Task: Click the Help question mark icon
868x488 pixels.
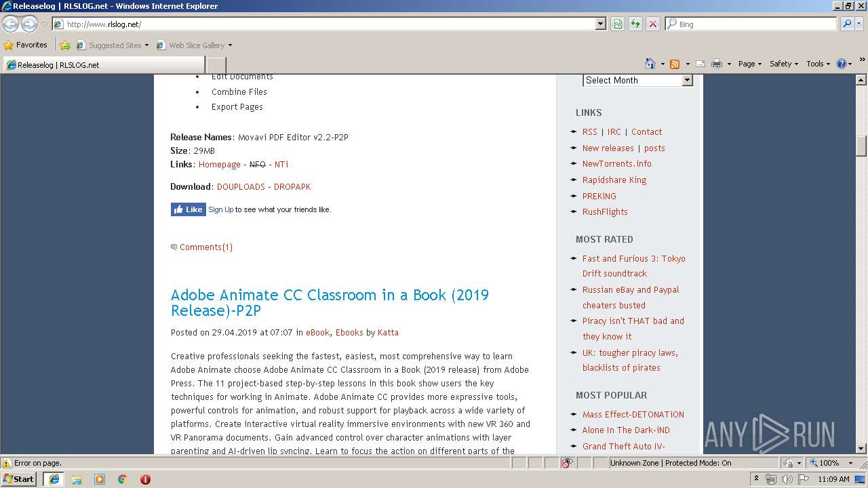Action: 842,64
